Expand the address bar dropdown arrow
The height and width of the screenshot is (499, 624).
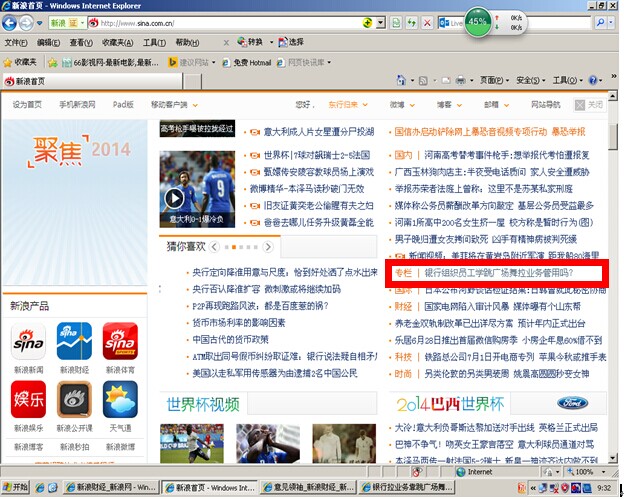(380, 23)
